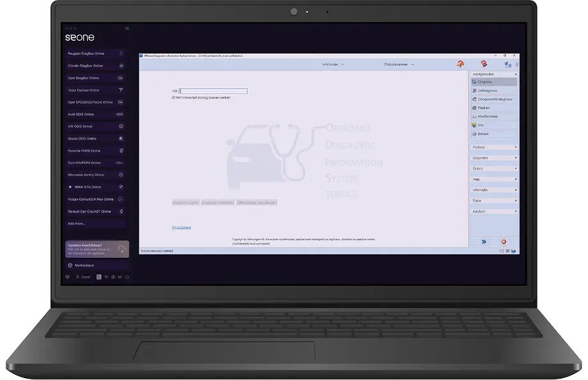
Task: Expand the Protocol section
Action: (x=495, y=147)
